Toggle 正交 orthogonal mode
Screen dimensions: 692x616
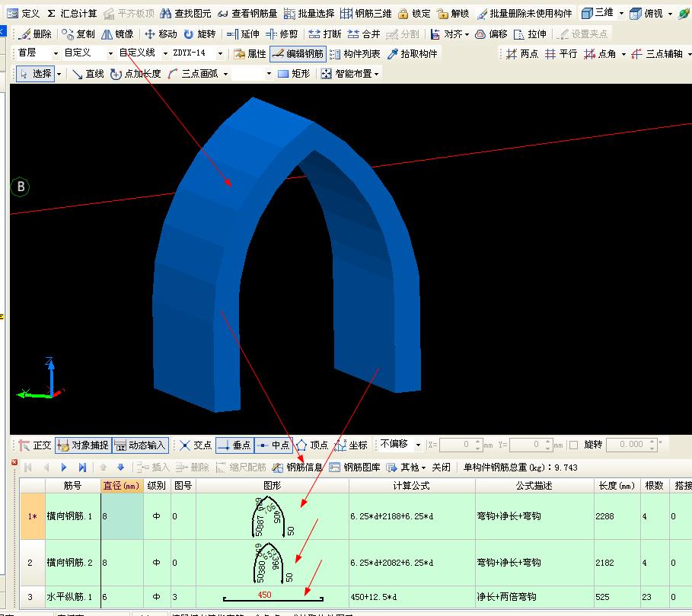point(35,445)
